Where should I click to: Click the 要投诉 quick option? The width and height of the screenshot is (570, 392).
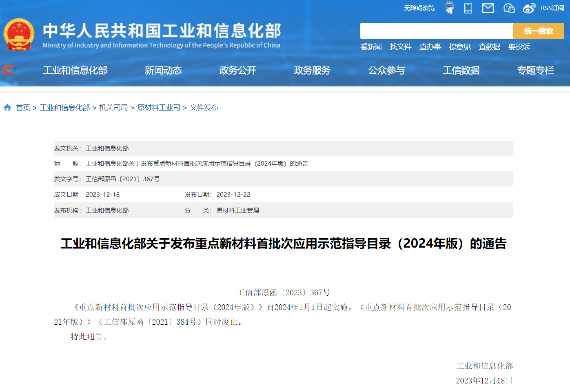tap(519, 47)
